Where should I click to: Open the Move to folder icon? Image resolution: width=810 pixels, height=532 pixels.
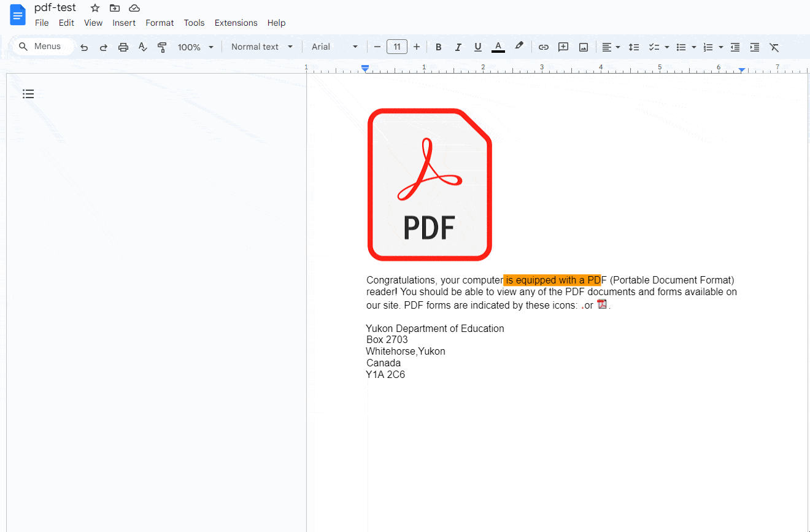pos(115,8)
